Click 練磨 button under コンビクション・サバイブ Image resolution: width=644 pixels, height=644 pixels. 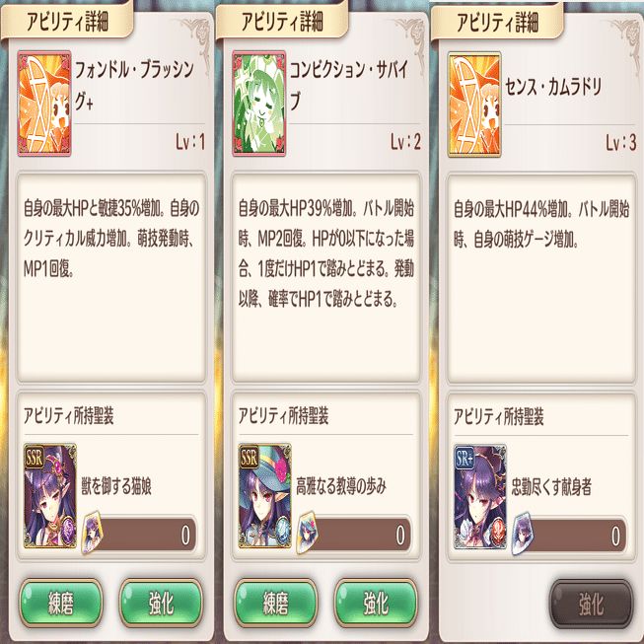(275, 603)
